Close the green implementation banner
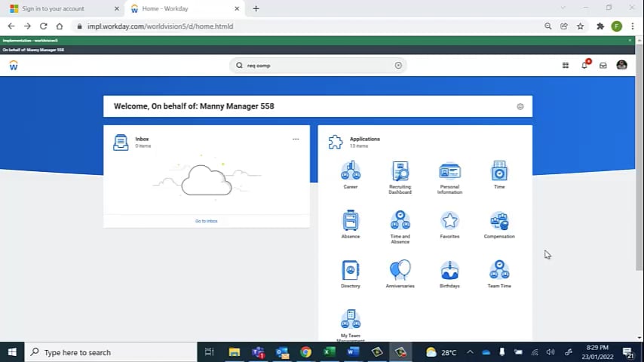The image size is (644, 362). (x=630, y=40)
